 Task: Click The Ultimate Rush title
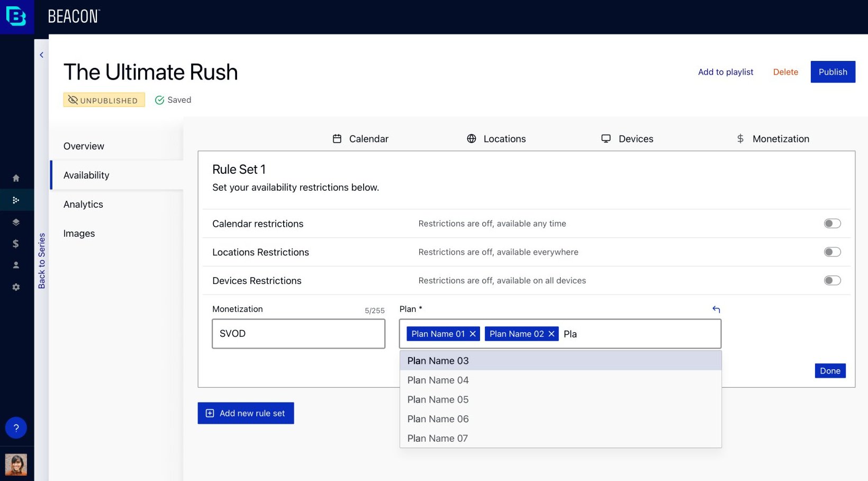pos(151,72)
